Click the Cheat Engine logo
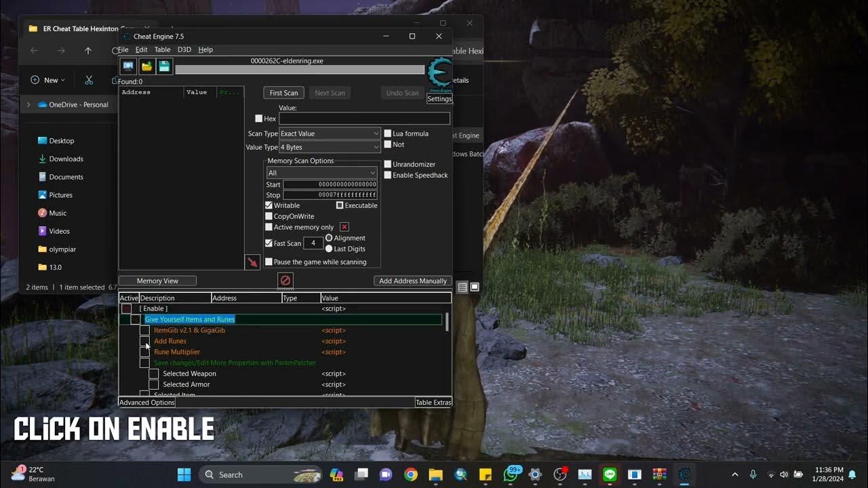This screenshot has height=488, width=868. tap(439, 75)
